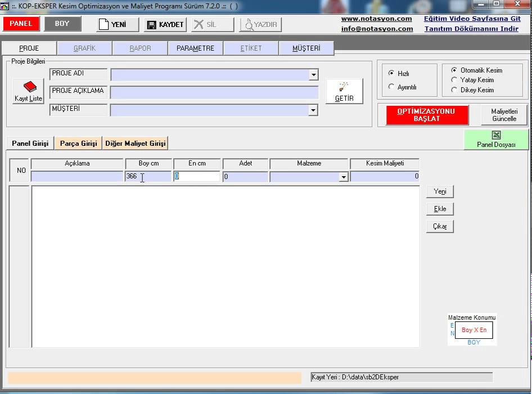Click the KAYDET floppy disk button
Viewport: 532px width, 394px height.
click(165, 24)
